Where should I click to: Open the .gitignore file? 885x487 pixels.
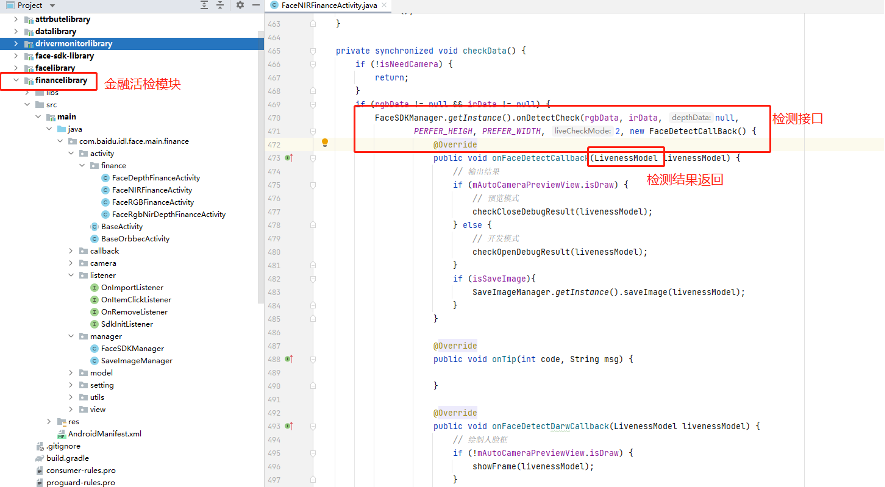coord(63,446)
